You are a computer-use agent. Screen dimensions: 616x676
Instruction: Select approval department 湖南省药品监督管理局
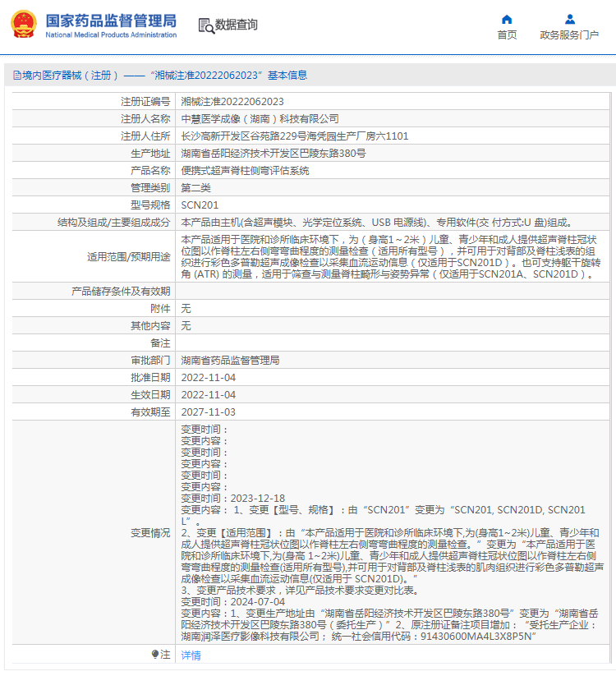(230, 361)
